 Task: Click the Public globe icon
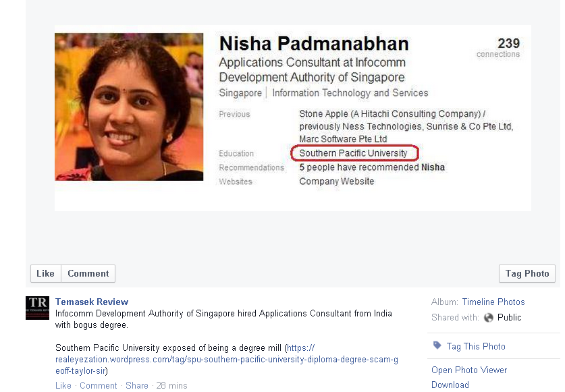[x=489, y=317]
